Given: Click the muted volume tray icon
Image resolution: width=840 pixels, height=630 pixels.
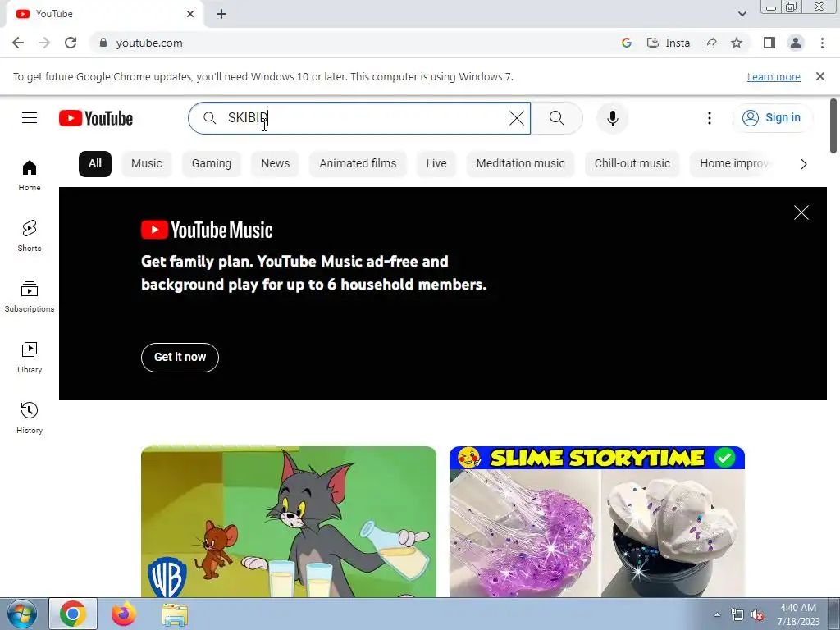Looking at the screenshot, I should [757, 615].
